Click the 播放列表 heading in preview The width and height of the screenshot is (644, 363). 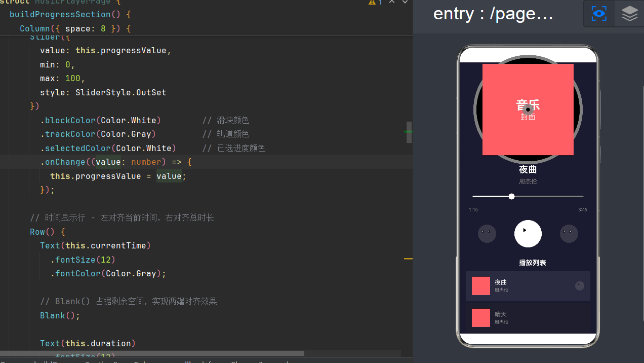pos(533,263)
